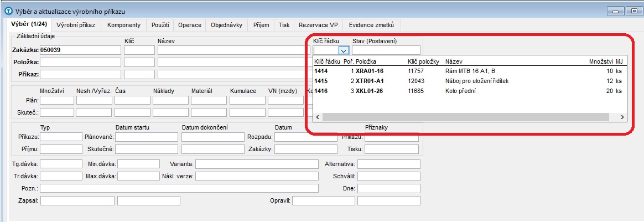Select row 1415 with item XTR01-A1
The image size is (644, 222).
pyautogui.click(x=470, y=81)
